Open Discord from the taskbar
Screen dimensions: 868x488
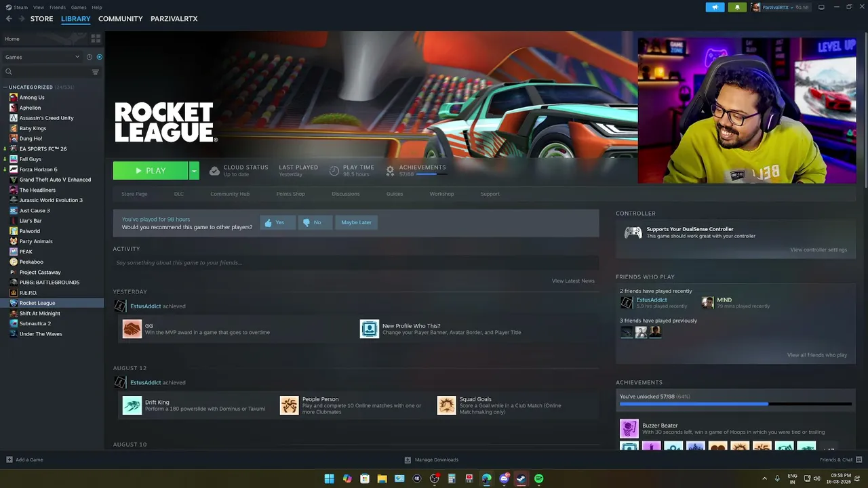[x=504, y=479]
